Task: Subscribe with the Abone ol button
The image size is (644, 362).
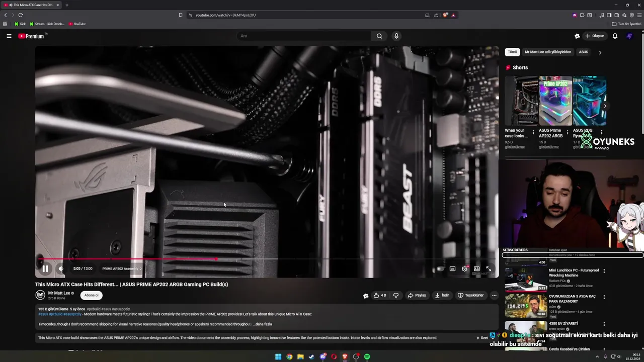Action: pyautogui.click(x=92, y=295)
